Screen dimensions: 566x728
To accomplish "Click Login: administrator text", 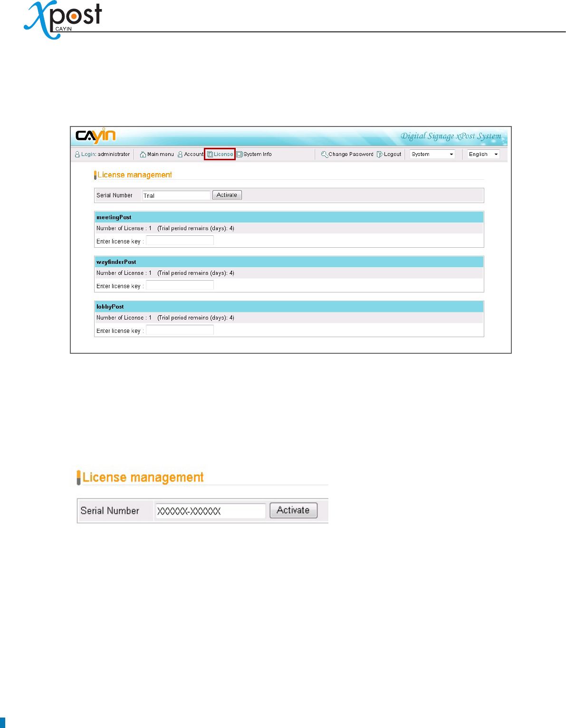I will tap(106, 154).
